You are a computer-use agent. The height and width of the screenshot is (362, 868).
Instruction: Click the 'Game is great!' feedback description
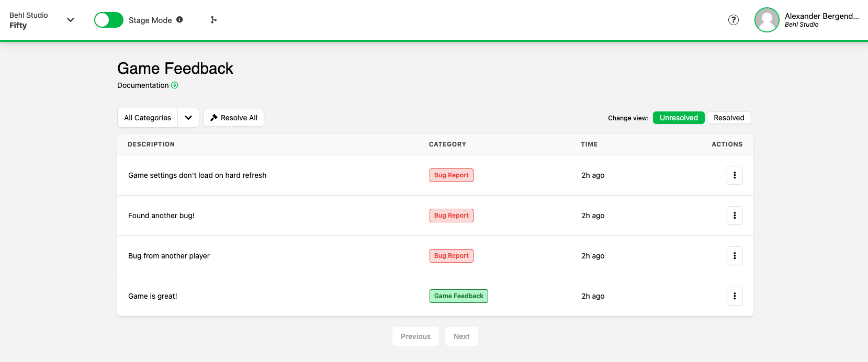click(x=153, y=296)
